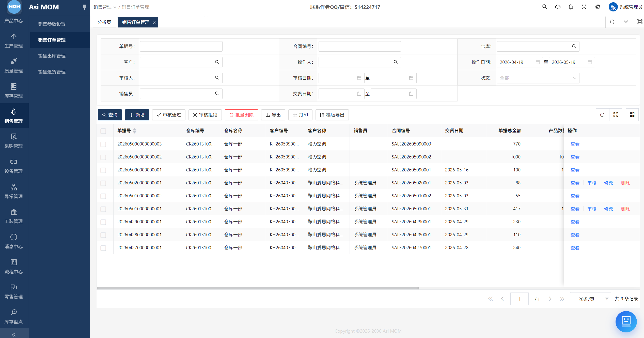Open the 仓库 lookup field
Screen dimensions: 644x338
click(x=538, y=46)
